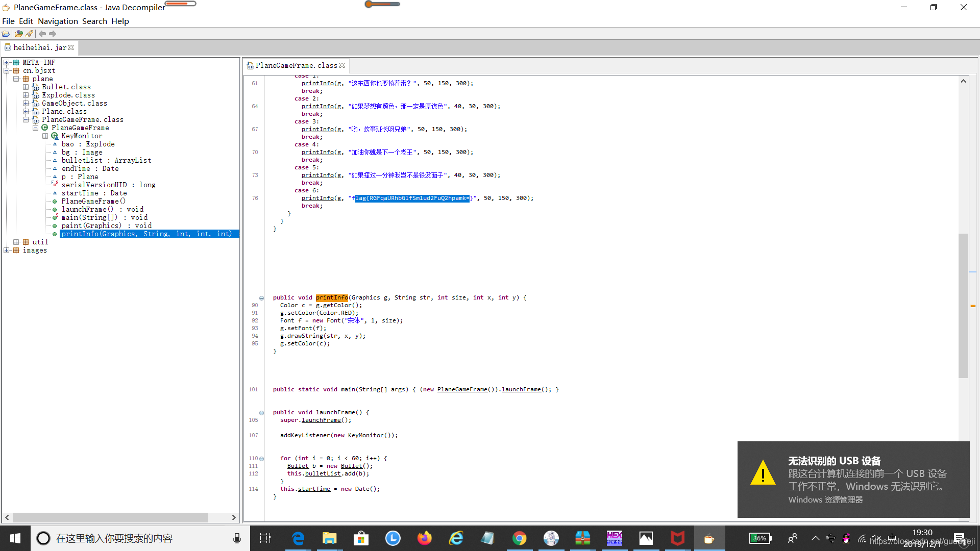Click the tree panel scroll right arrow
Screen dimensions: 980x551
(x=234, y=517)
